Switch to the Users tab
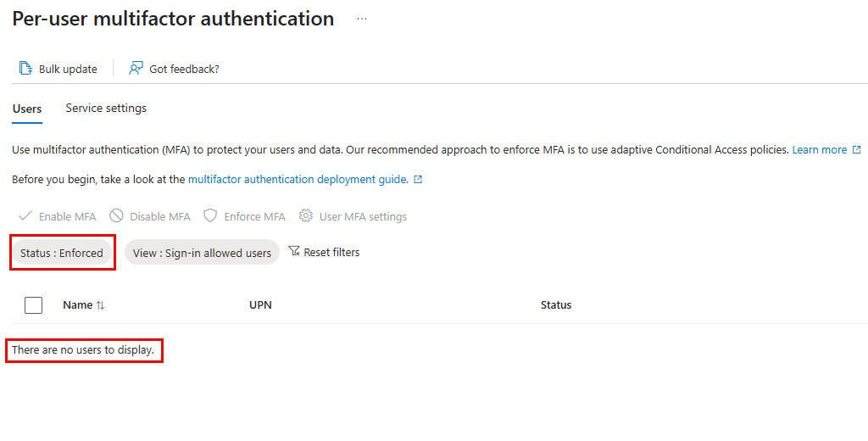This screenshot has width=868, height=441. coord(27,109)
